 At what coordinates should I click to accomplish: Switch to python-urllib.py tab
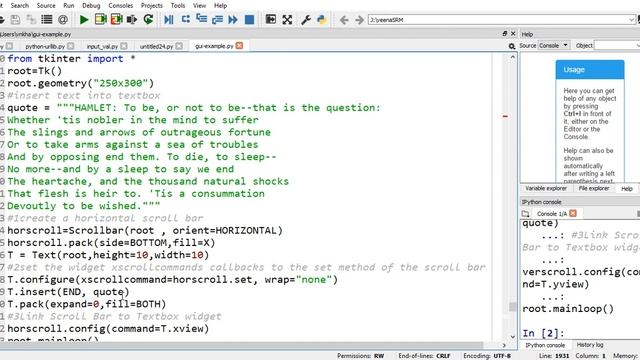pyautogui.click(x=45, y=47)
